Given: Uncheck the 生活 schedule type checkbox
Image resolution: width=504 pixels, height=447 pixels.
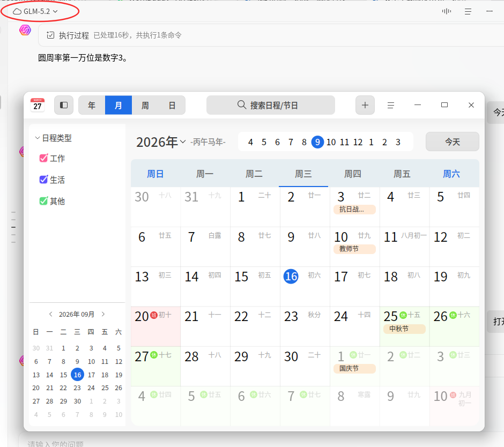Looking at the screenshot, I should click(43, 180).
